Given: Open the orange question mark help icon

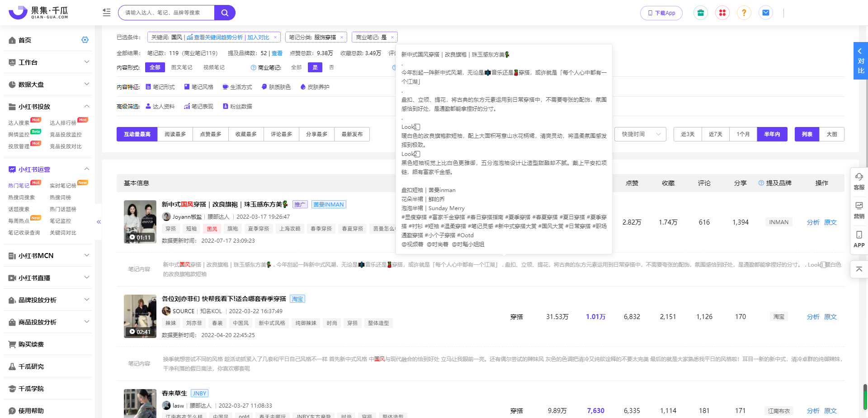Looking at the screenshot, I should [x=744, y=13].
